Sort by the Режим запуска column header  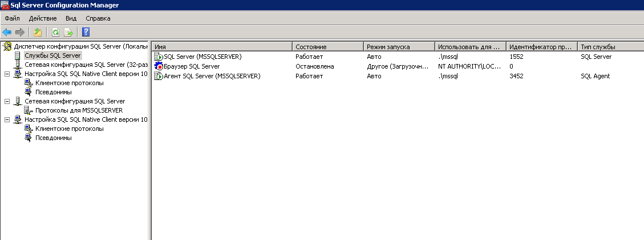[x=399, y=46]
